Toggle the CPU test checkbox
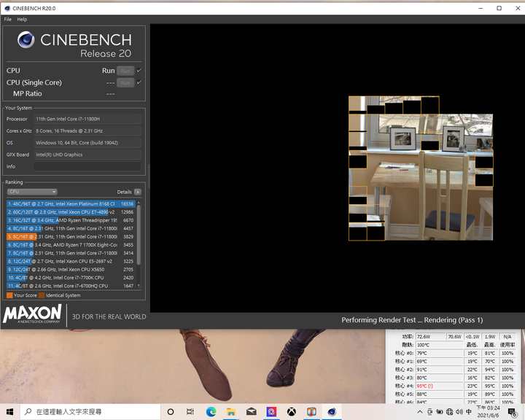The image size is (525, 420). (139, 70)
